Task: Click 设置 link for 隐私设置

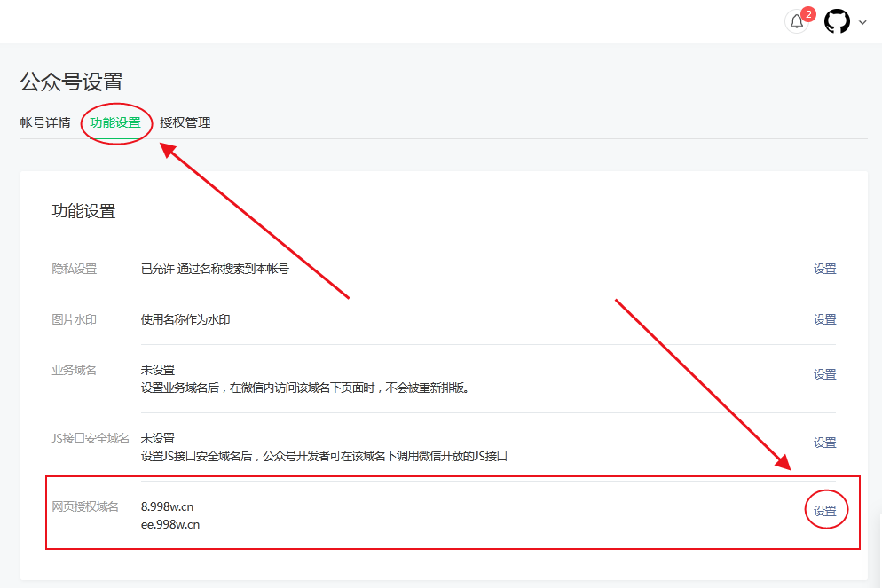Action: tap(824, 269)
